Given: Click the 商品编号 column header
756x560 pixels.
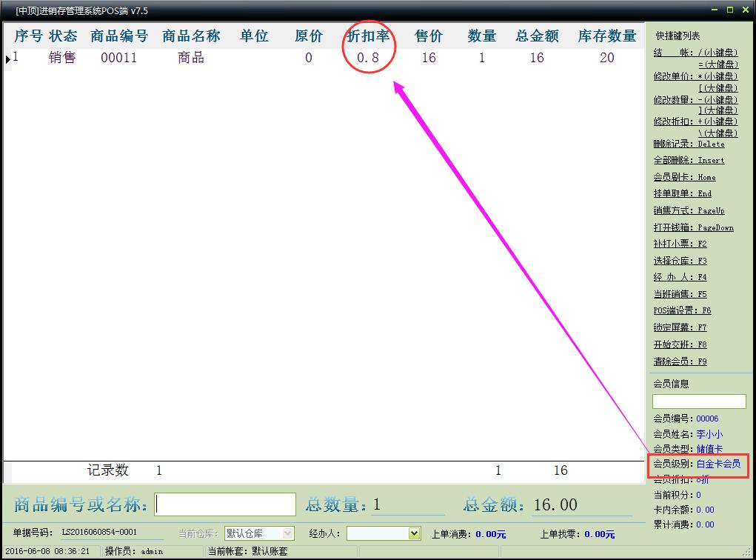Looking at the screenshot, I should click(119, 36).
